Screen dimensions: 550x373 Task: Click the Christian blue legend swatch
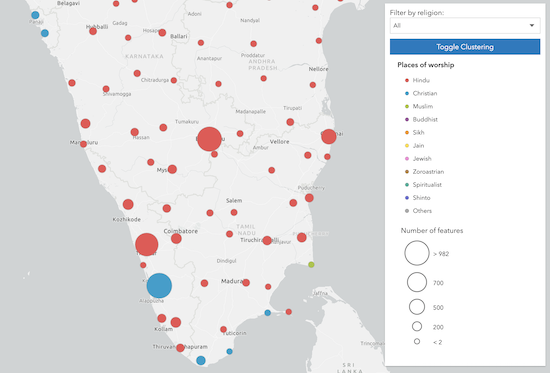407,93
